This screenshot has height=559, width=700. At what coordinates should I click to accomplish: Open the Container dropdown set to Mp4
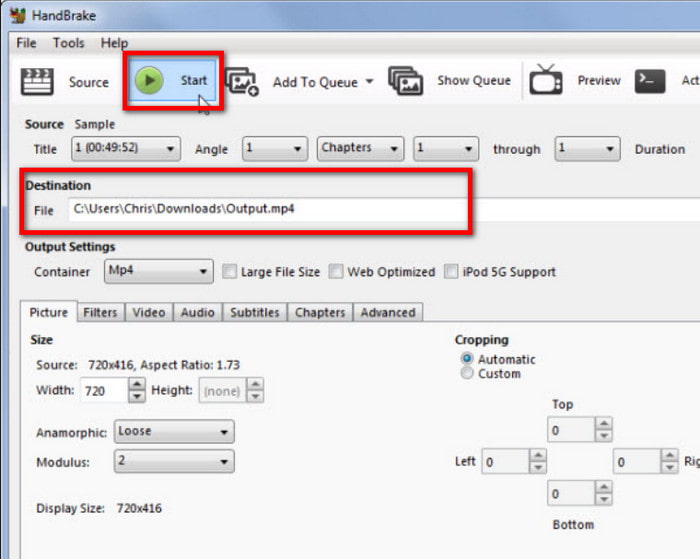pyautogui.click(x=158, y=271)
